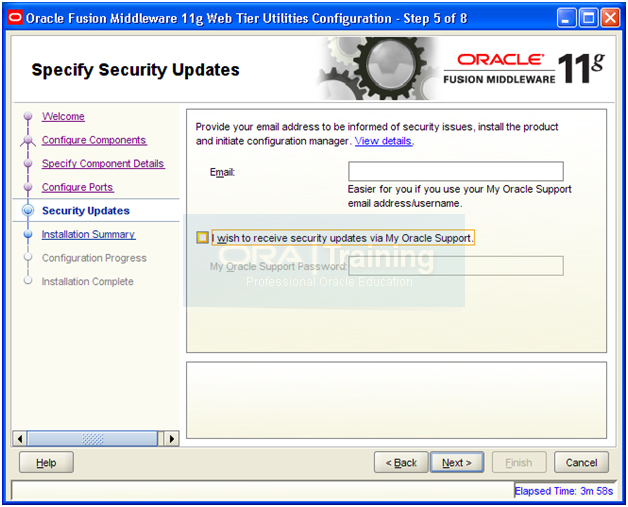Maximize the configuration window
The width and height of the screenshot is (628, 507).
pos(588,18)
